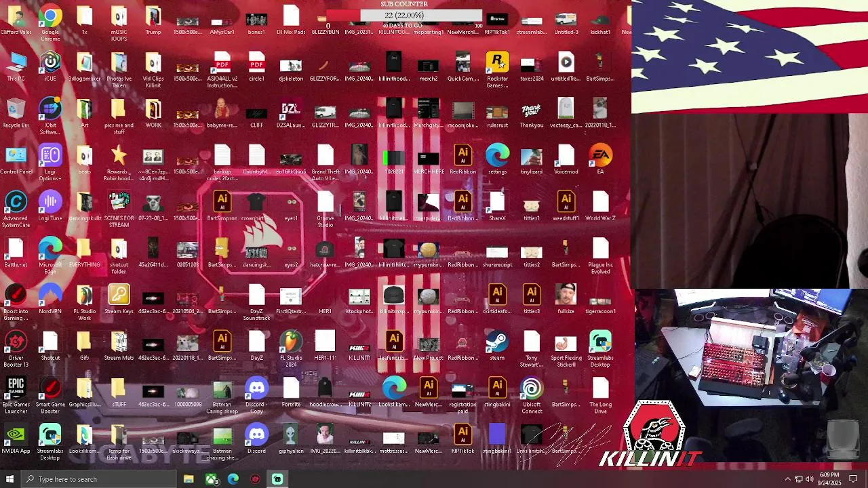Open the Thankyou image file
The height and width of the screenshot is (488, 868).
tap(532, 114)
